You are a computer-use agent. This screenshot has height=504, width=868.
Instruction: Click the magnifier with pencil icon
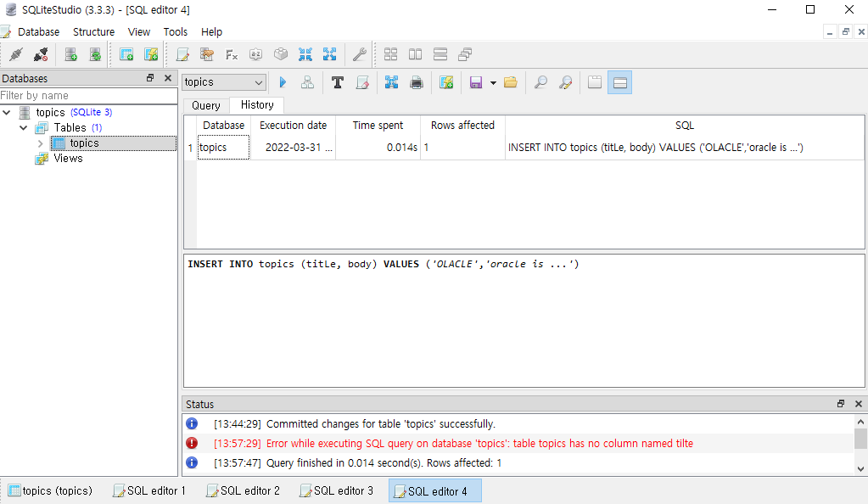pos(565,82)
